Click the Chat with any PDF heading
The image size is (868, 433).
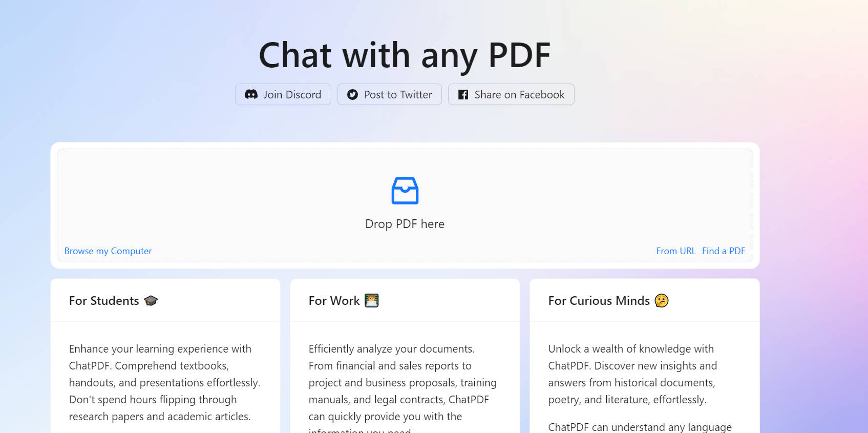405,55
